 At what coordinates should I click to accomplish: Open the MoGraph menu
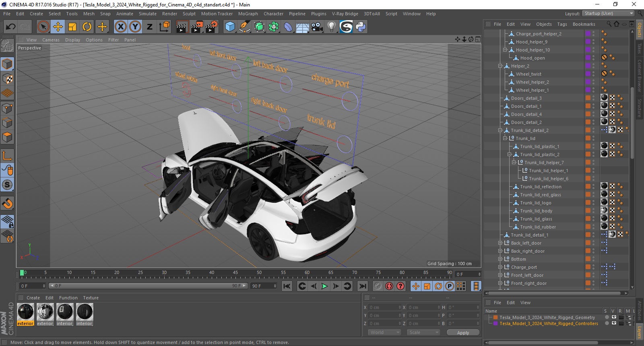(248, 14)
